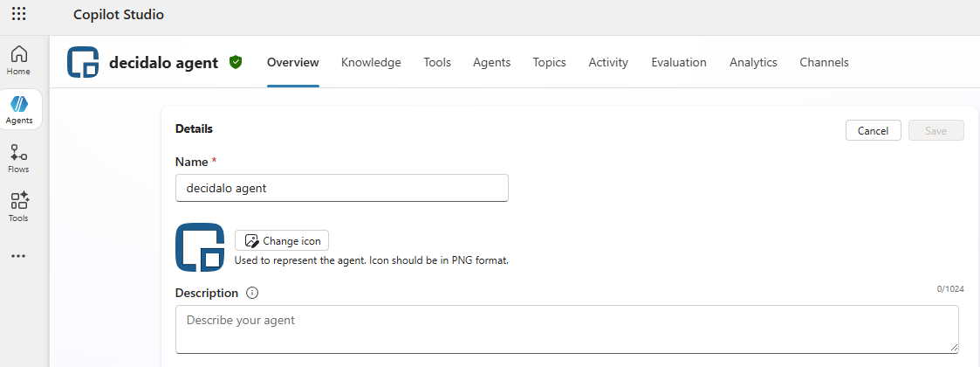
Task: Open the Agents tab in header
Action: tap(492, 62)
